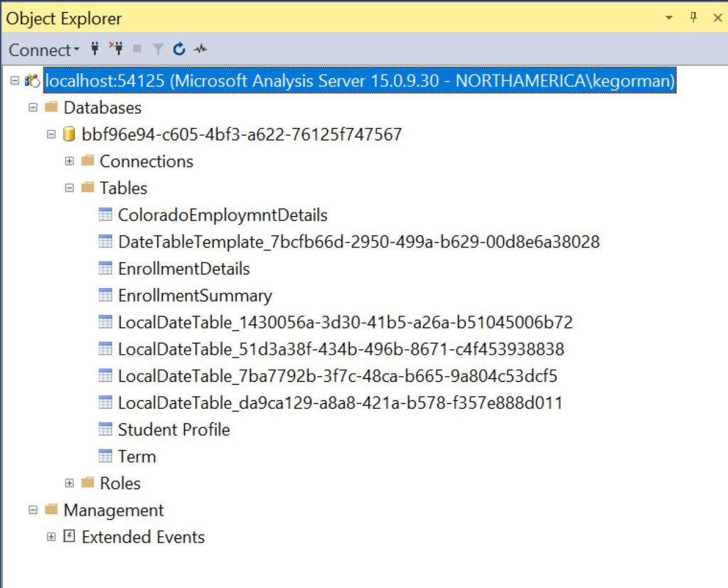
Task: Collapse the bbf96e94 database node
Action: [x=51, y=134]
